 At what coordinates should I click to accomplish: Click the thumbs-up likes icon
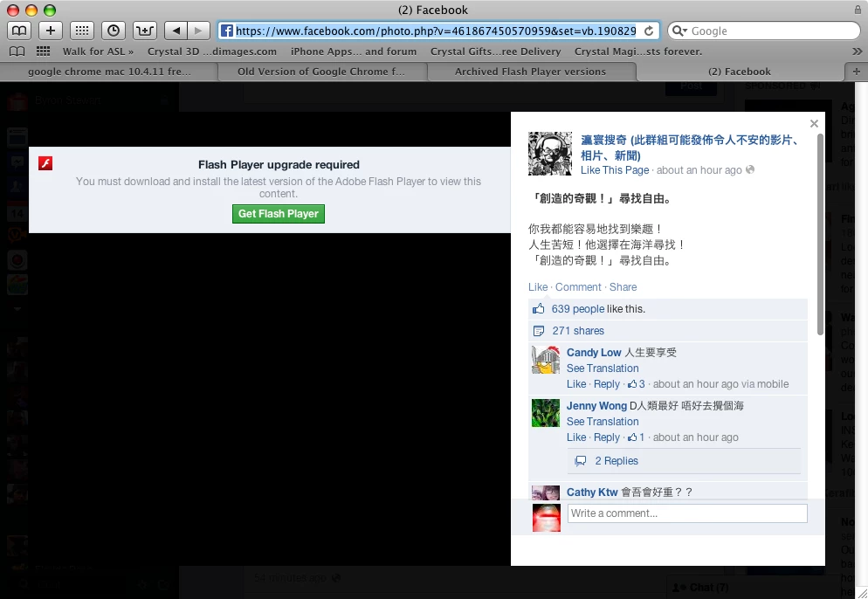pos(538,308)
